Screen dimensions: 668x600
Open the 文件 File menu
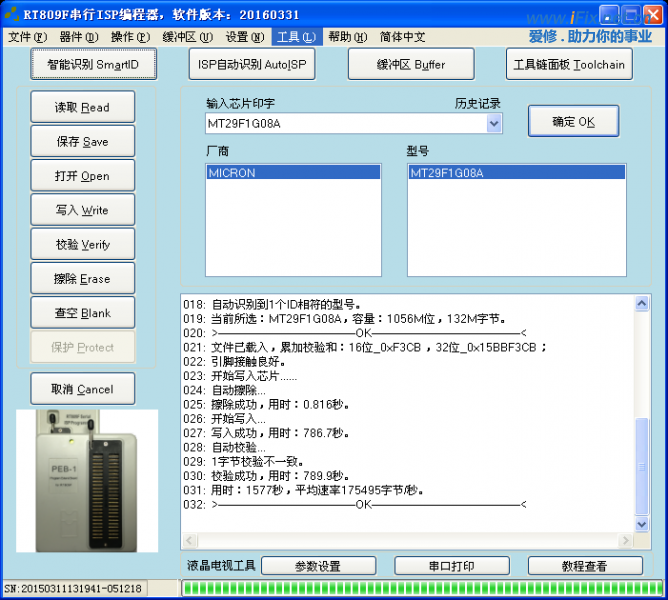(x=27, y=37)
